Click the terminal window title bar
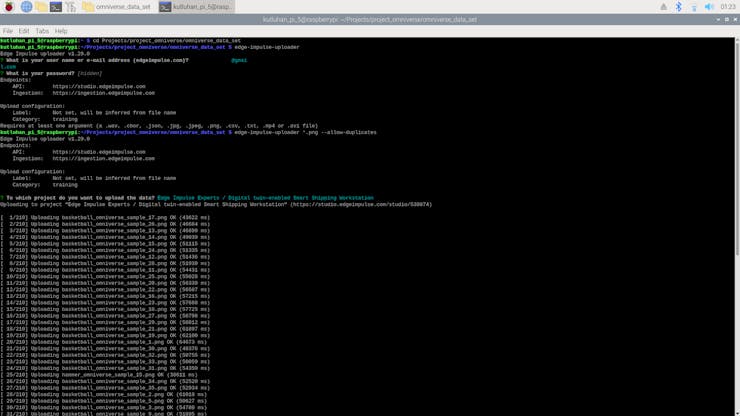740x416 pixels. tap(370, 19)
